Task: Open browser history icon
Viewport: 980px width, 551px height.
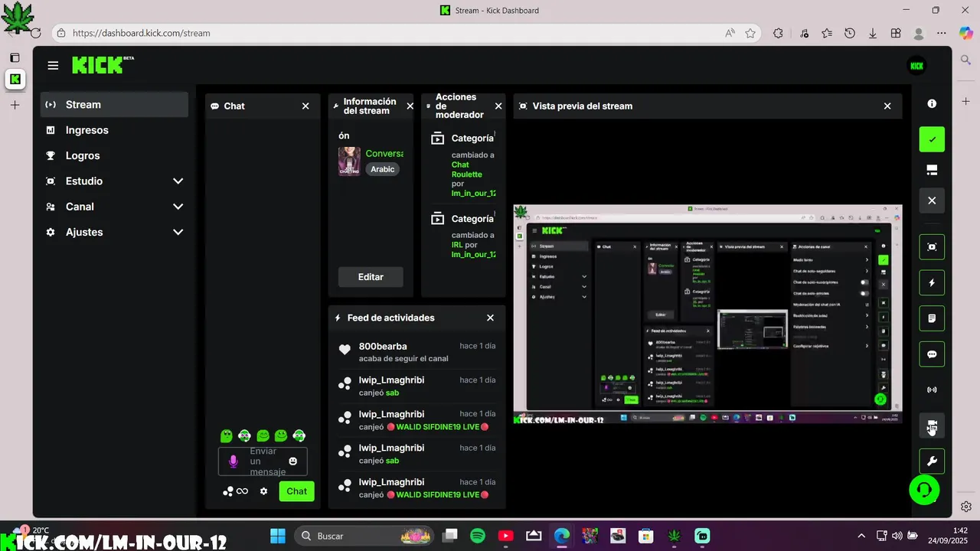Action: [x=850, y=33]
